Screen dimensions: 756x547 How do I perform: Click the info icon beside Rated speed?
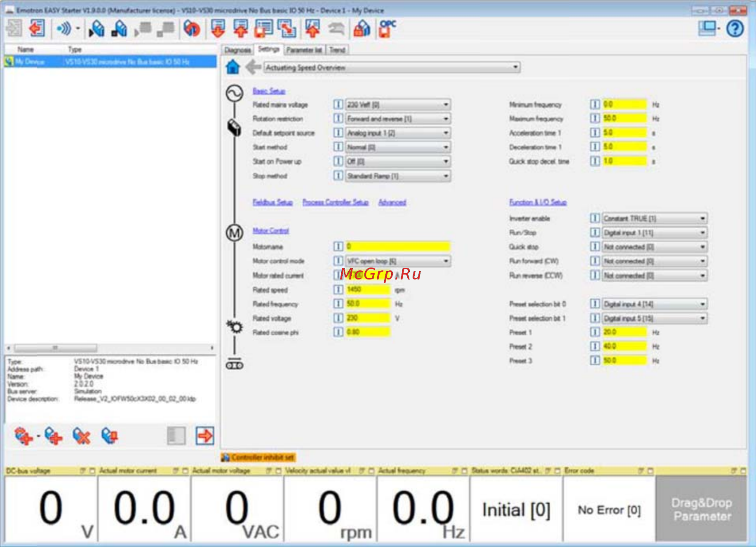pos(338,290)
